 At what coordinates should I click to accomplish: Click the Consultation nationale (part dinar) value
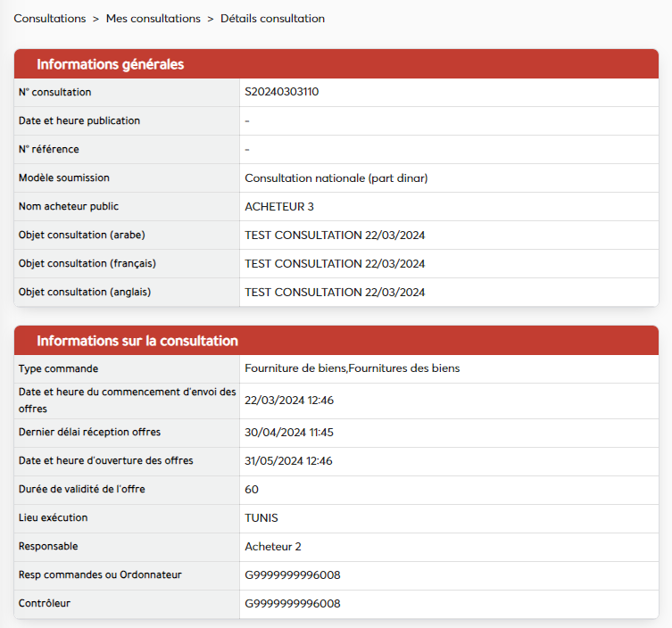[x=336, y=178]
